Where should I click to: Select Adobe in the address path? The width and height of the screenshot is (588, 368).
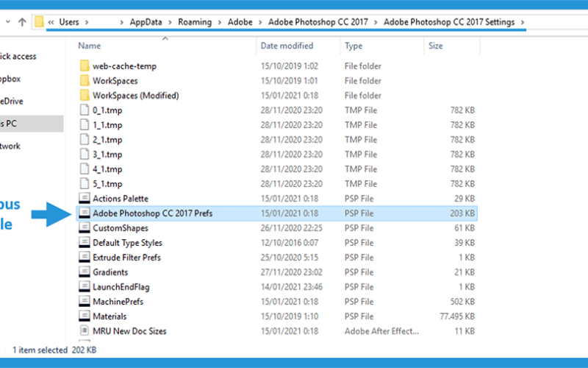240,22
